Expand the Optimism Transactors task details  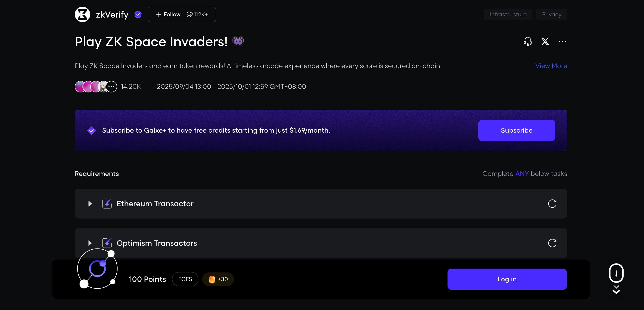pyautogui.click(x=90, y=243)
